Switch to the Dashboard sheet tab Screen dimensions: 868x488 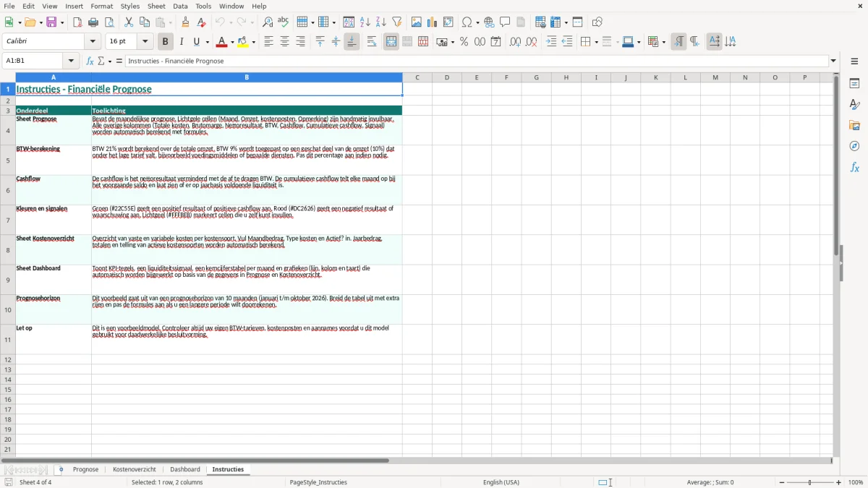pyautogui.click(x=185, y=470)
